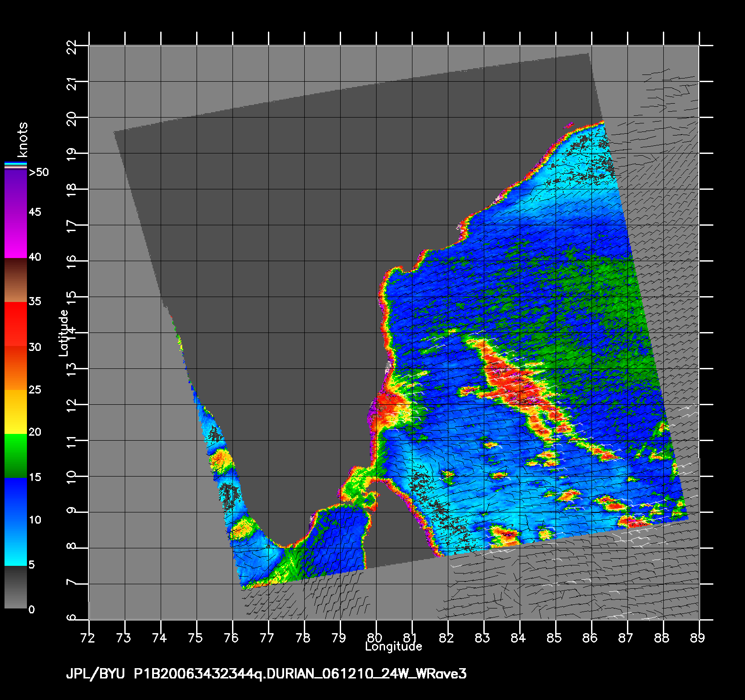Click the '>50' legend value
The image size is (745, 700).
[39, 172]
